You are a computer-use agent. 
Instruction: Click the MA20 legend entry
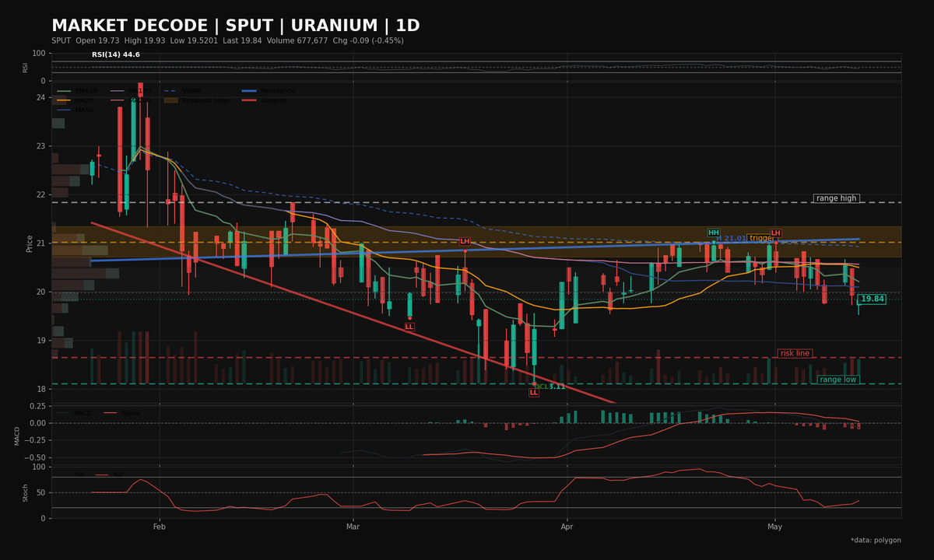75,100
